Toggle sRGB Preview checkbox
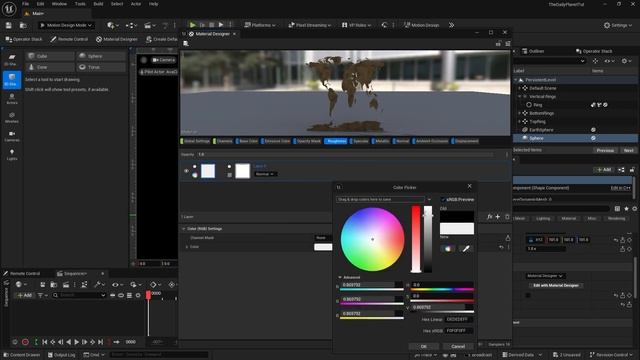 pos(443,200)
